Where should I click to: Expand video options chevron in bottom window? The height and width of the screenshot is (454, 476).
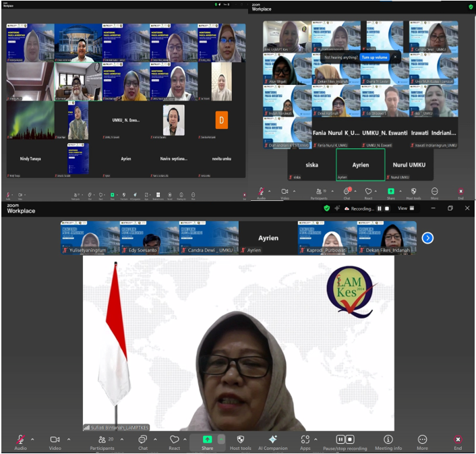(69, 439)
